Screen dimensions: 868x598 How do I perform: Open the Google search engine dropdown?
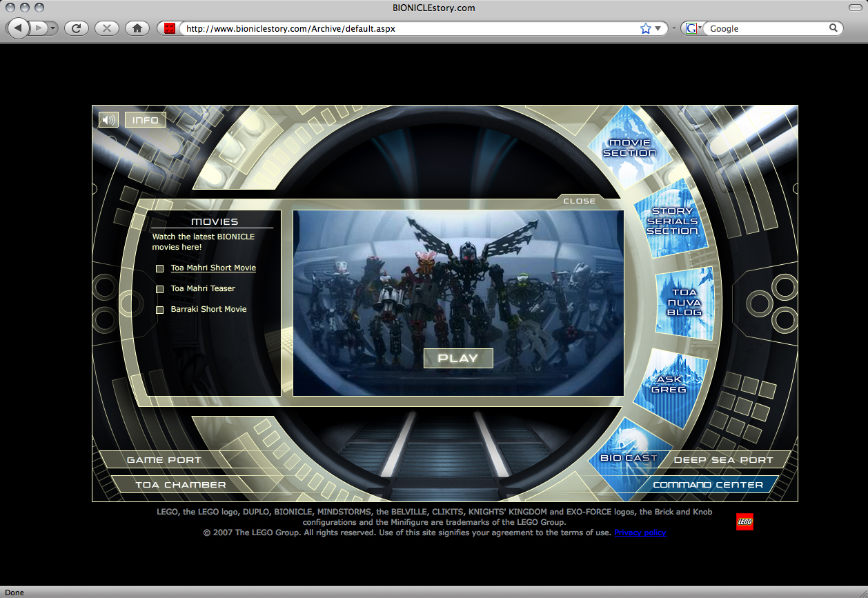coord(692,28)
